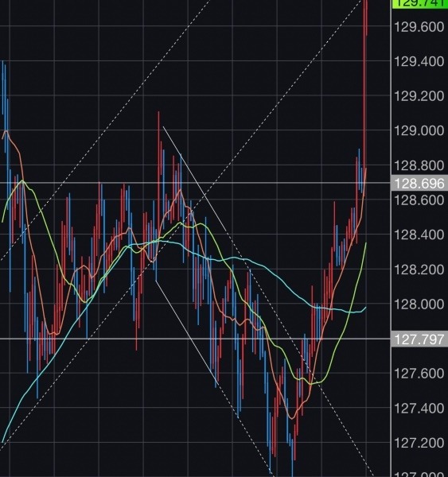Click the 129.000 price axis label
This screenshot has height=477, width=448.
419,131
